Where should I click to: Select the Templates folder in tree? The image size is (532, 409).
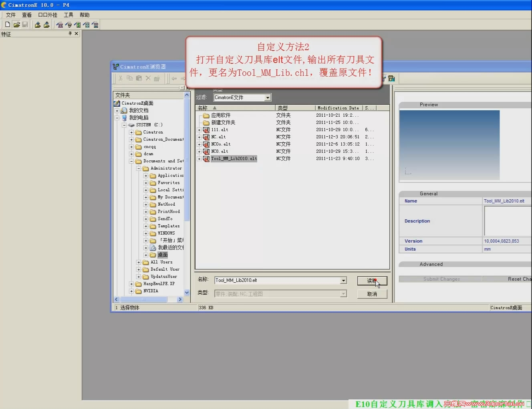[169, 226]
